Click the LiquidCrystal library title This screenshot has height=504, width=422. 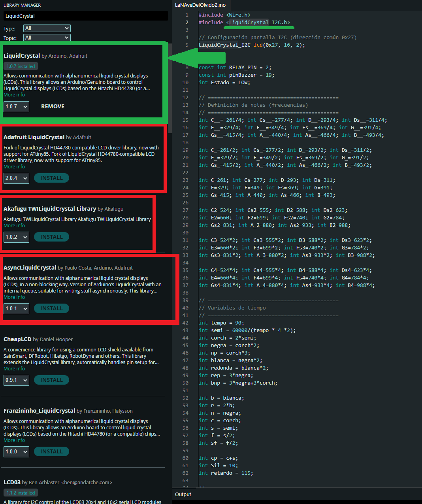[x=22, y=56]
